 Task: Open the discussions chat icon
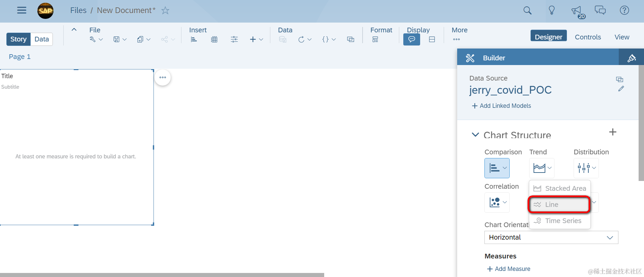[600, 10]
